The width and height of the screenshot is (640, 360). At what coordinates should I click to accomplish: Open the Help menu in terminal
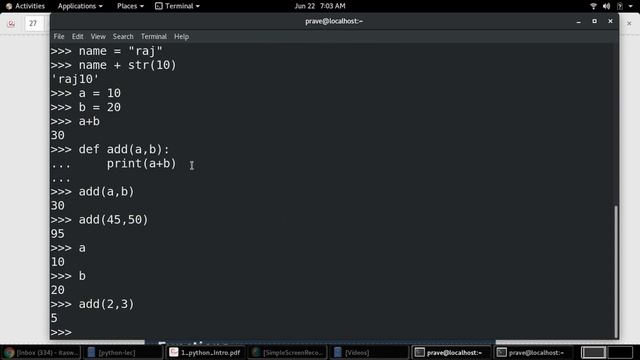pyautogui.click(x=181, y=37)
